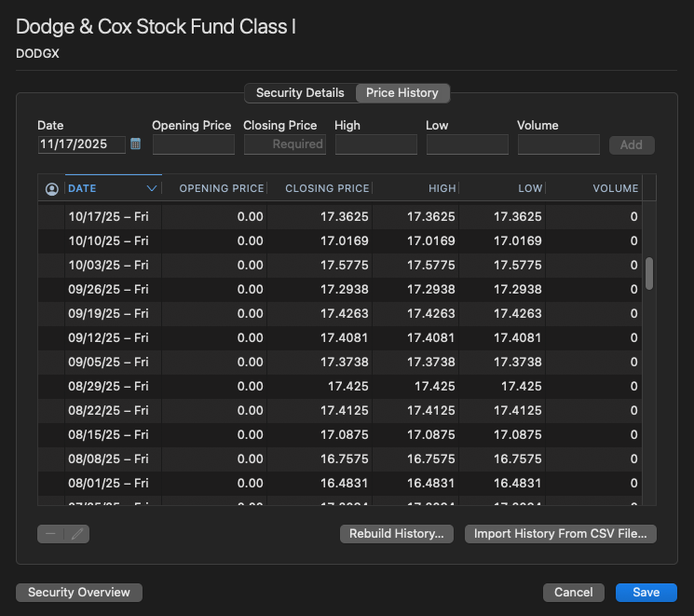Image resolution: width=694 pixels, height=616 pixels.
Task: Click the price table scrollbar thumb
Action: pos(649,273)
